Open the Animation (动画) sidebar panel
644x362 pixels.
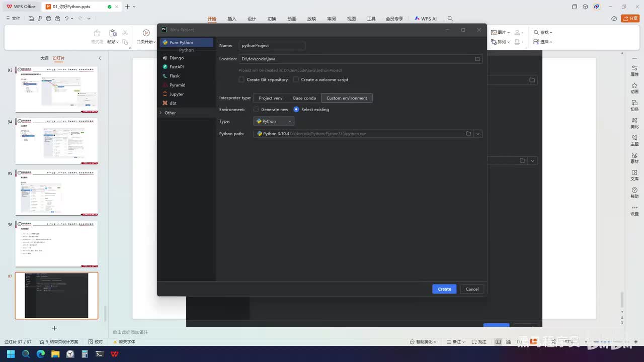click(634, 88)
